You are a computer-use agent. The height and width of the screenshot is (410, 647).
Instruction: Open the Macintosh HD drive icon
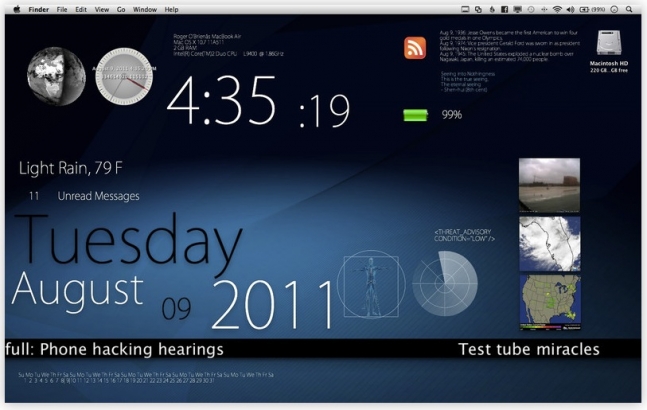click(x=609, y=42)
